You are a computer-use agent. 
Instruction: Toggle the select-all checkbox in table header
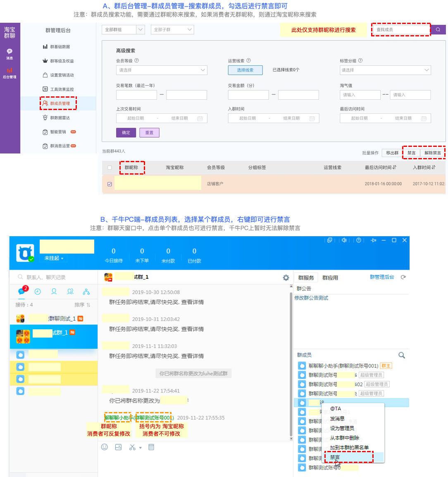(110, 168)
